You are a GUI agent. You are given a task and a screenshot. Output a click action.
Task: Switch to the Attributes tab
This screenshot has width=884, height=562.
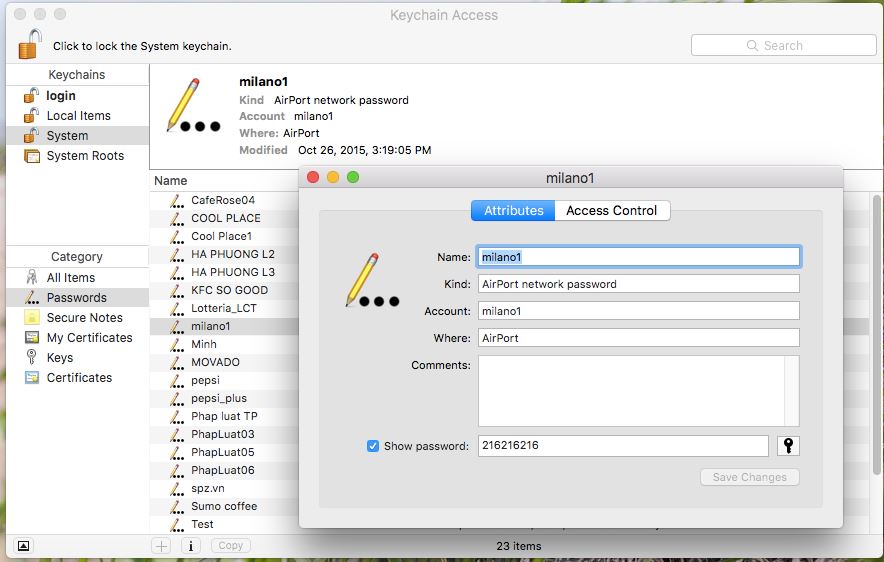(513, 210)
